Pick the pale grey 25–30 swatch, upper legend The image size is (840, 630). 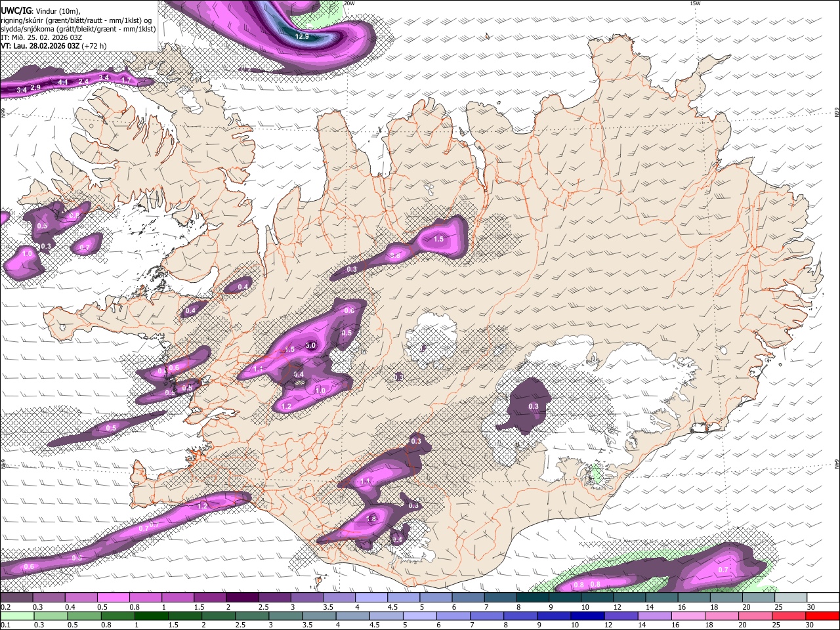coord(791,597)
